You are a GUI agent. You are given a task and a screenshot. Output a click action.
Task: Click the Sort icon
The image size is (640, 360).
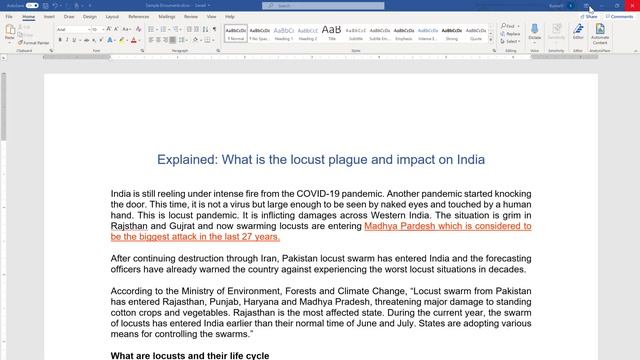[x=205, y=29]
